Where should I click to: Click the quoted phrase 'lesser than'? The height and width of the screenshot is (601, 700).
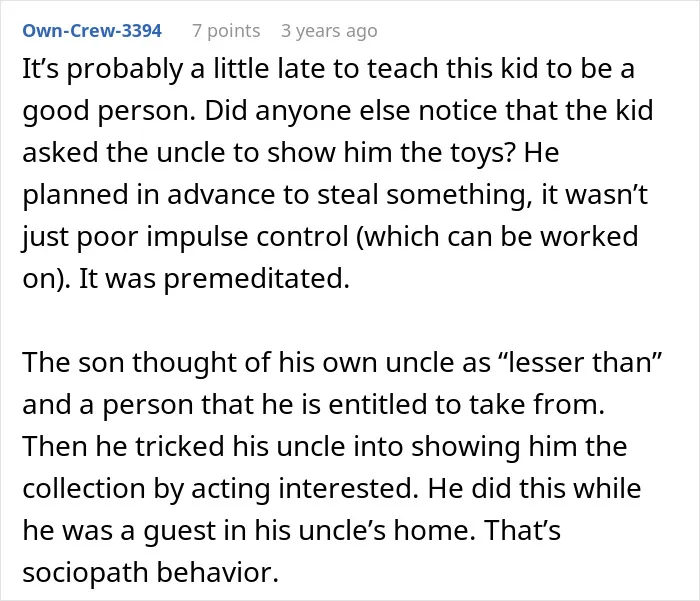(579, 362)
